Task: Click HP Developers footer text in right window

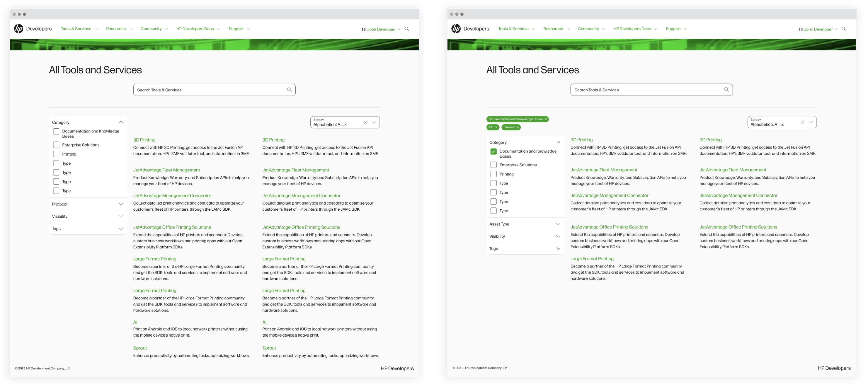Action: pos(834,369)
